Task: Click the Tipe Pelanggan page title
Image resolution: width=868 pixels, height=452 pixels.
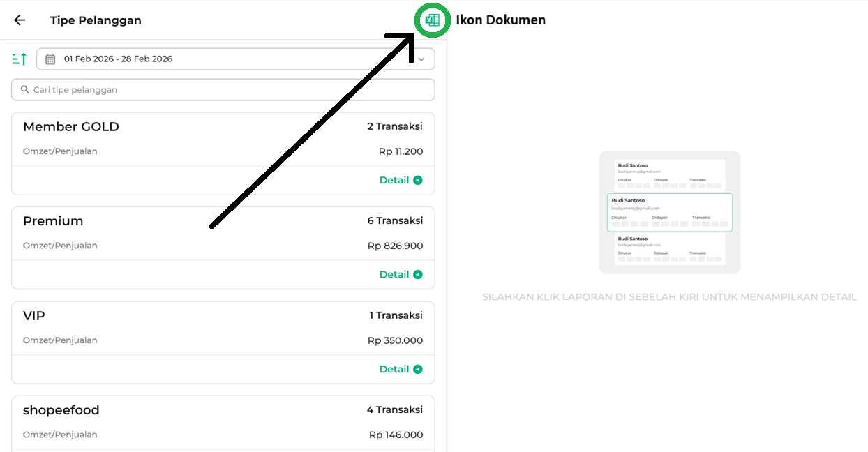Action: 96,20
